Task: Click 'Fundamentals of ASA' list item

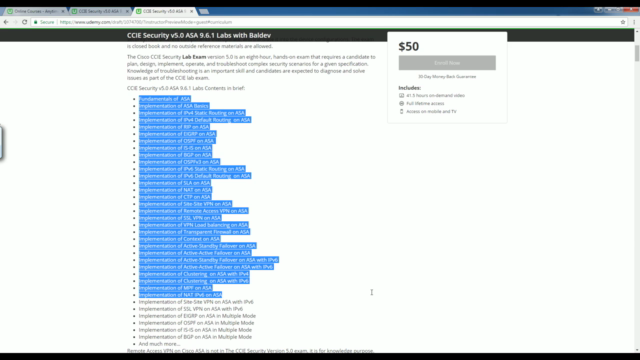Action: coord(164,99)
